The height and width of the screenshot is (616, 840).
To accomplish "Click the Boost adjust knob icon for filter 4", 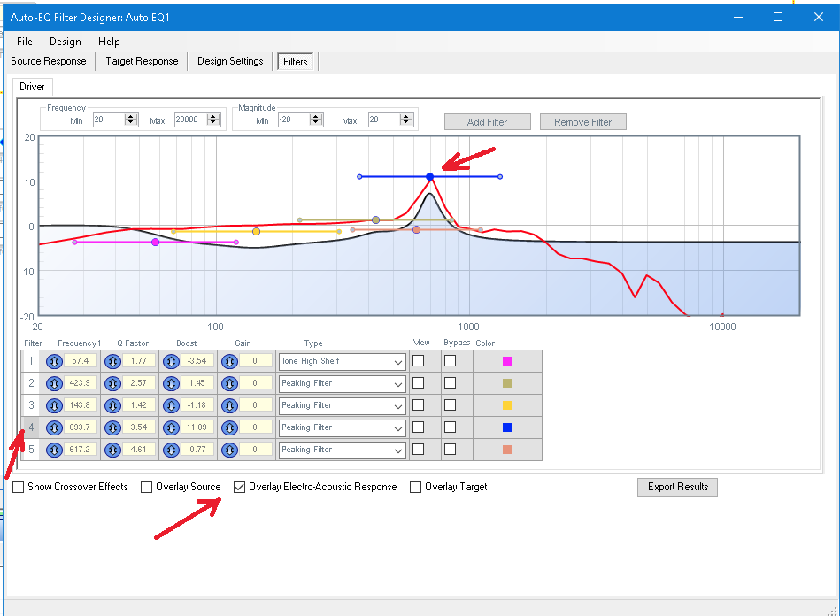I will [170, 427].
